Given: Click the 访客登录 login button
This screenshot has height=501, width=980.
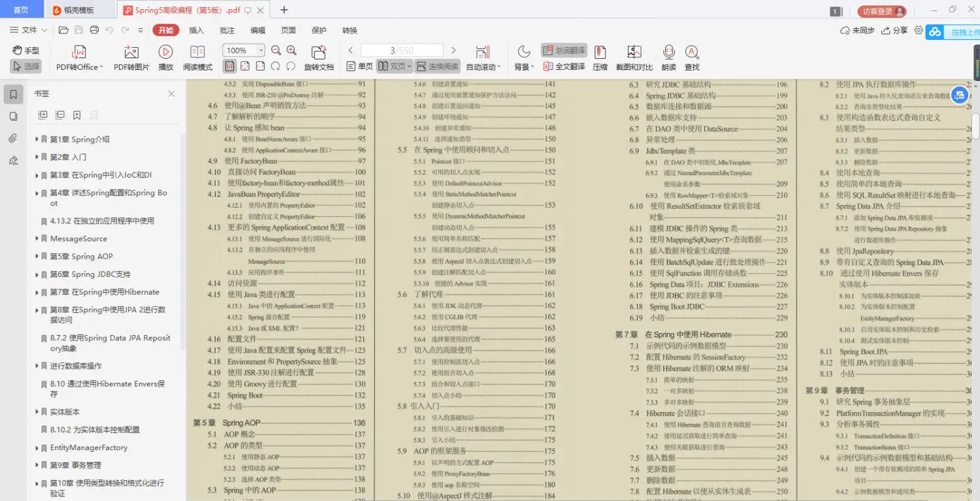Looking at the screenshot, I should (882, 11).
